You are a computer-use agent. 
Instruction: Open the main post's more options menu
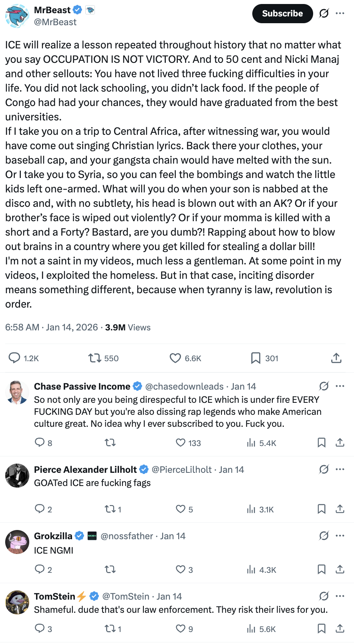click(x=340, y=14)
